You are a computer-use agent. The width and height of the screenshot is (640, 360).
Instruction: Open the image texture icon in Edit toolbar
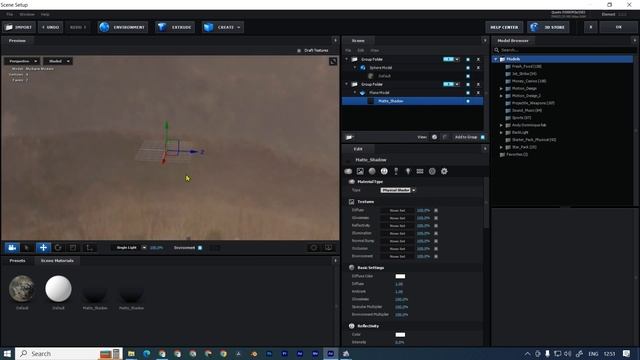[x=360, y=171]
